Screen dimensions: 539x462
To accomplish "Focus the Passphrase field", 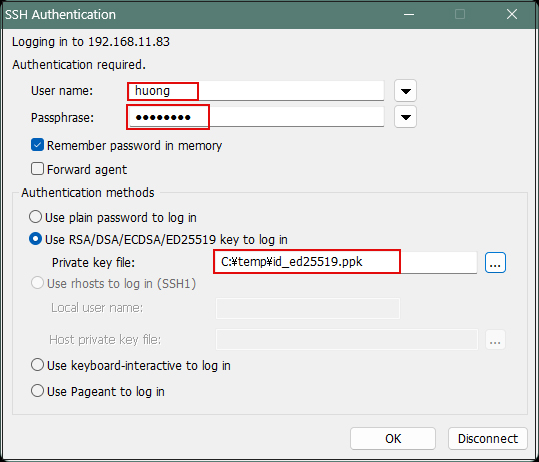I will [256, 117].
